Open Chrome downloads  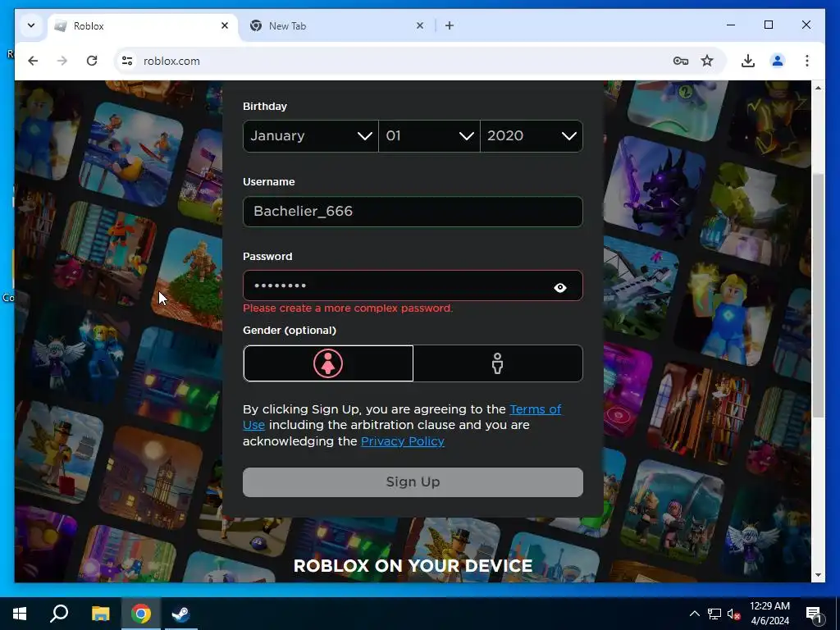tap(748, 61)
